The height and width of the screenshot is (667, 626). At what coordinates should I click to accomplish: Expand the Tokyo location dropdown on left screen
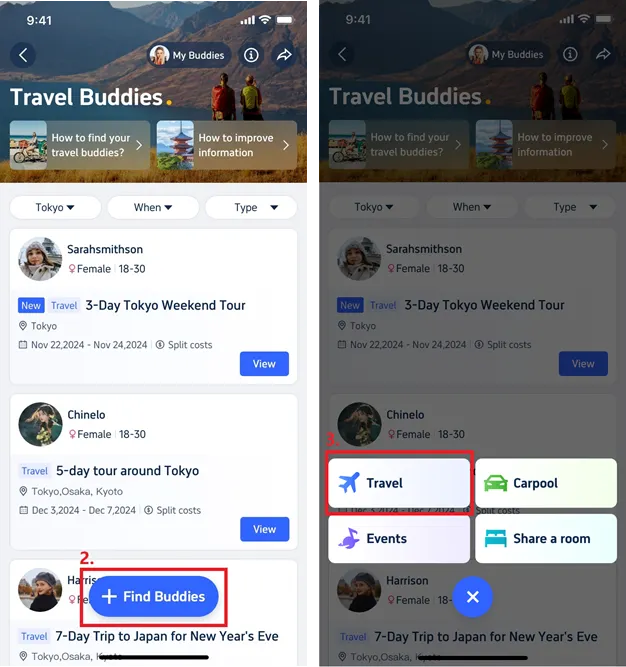55,208
